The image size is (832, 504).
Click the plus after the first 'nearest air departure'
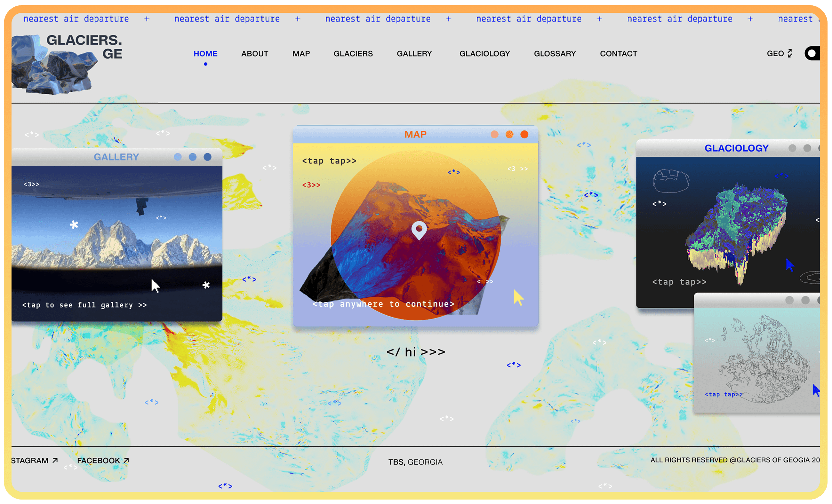point(147,19)
